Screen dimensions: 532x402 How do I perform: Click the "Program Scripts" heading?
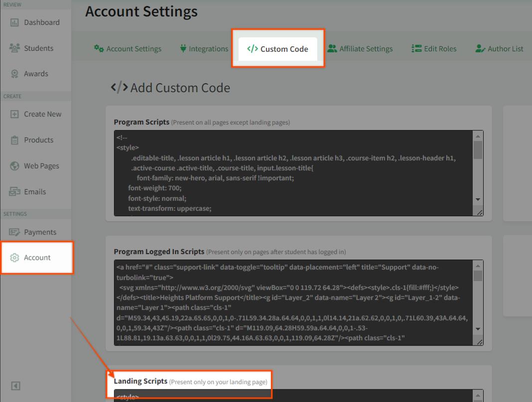(x=141, y=122)
